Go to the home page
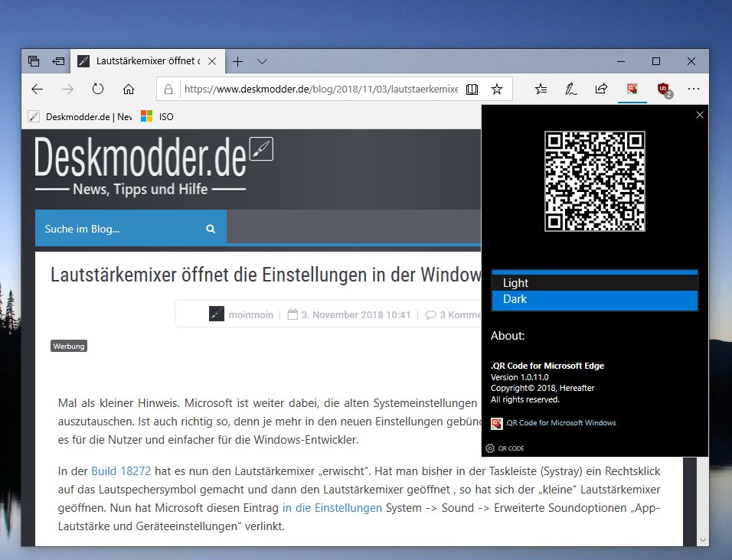The height and width of the screenshot is (560, 732). tap(129, 89)
